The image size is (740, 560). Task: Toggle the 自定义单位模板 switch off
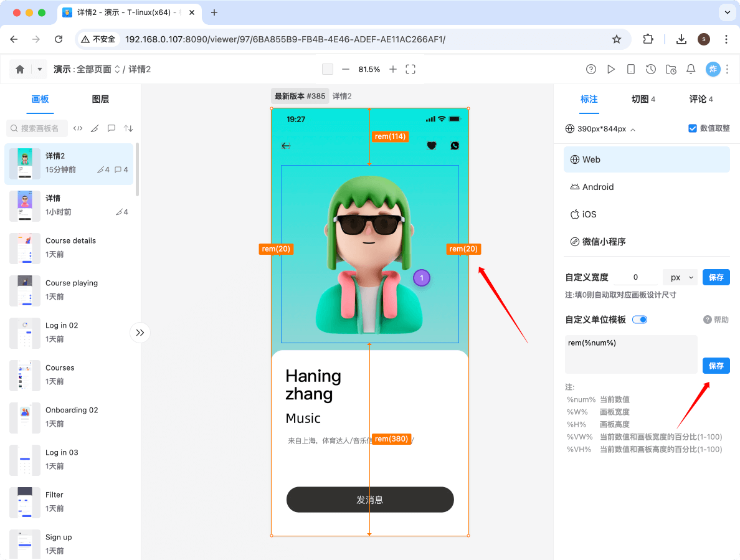640,320
